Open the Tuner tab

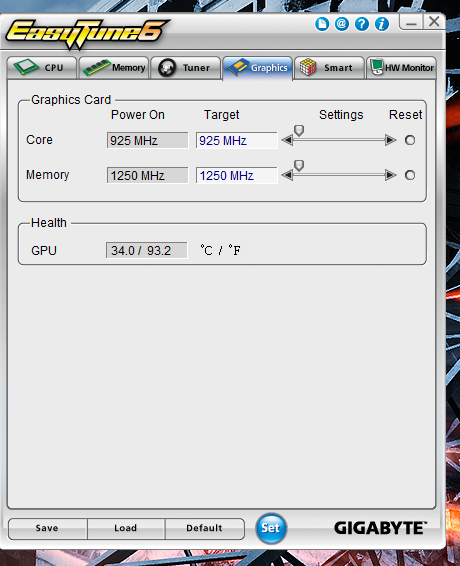[x=186, y=68]
